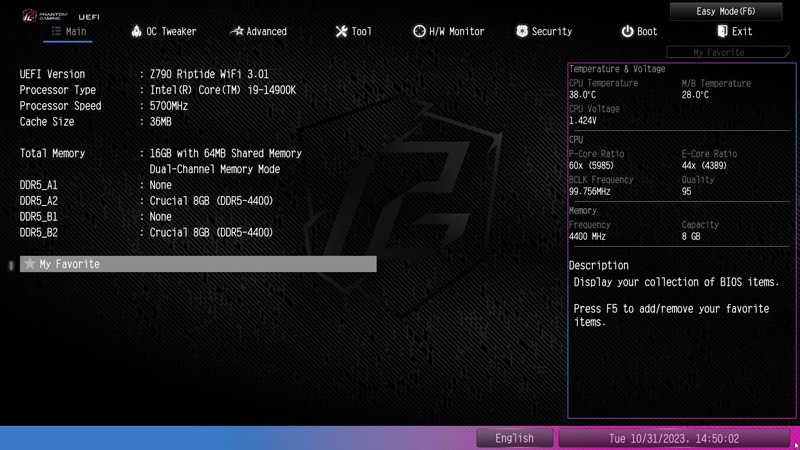
Task: Click the Description heading
Action: (x=598, y=265)
